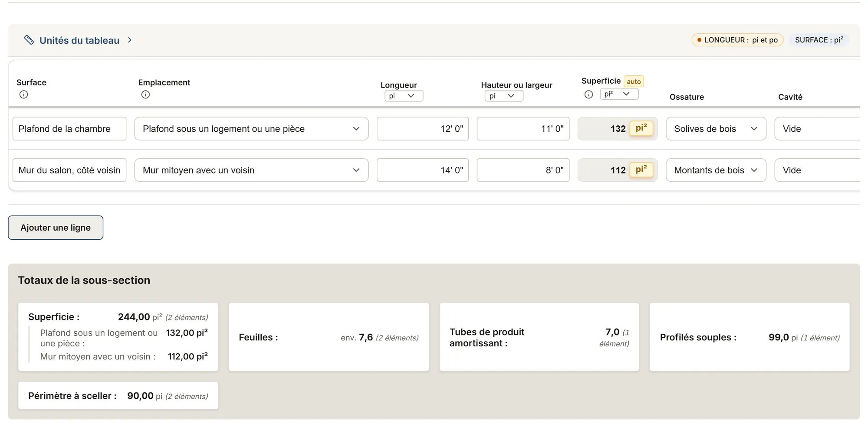The image size is (868, 427).
Task: Click the Ajouter une ligne button
Action: coord(56,228)
